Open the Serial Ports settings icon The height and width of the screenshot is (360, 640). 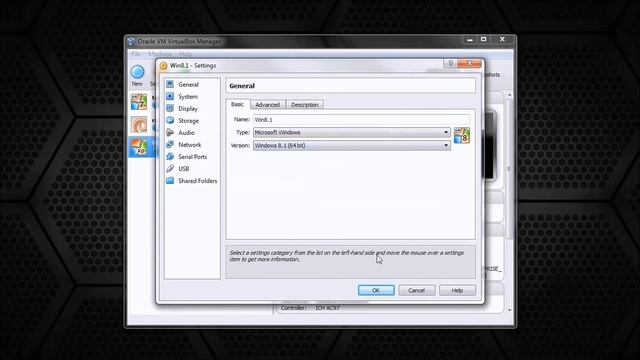coord(170,156)
